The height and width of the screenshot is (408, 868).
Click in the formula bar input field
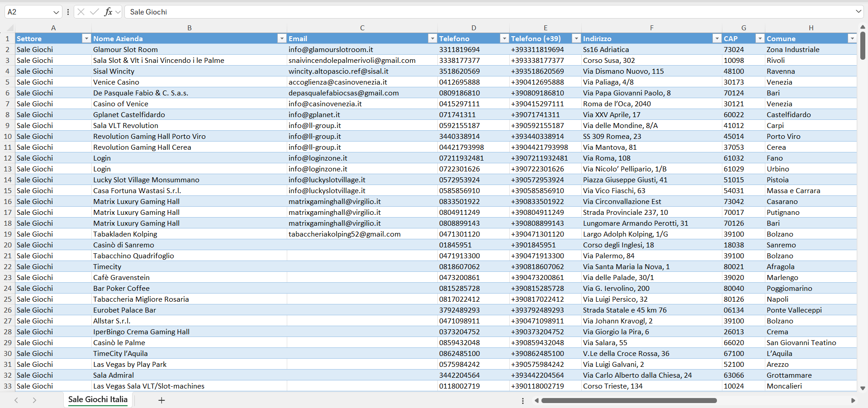coord(489,12)
